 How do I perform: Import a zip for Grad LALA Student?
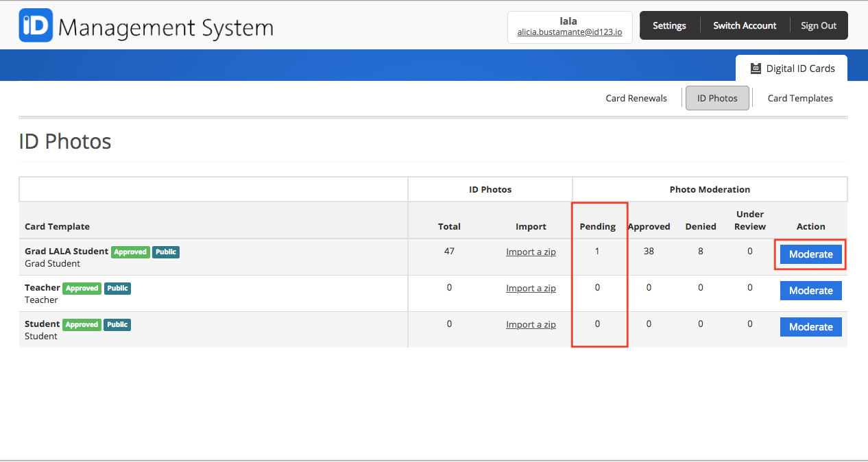[x=531, y=252]
